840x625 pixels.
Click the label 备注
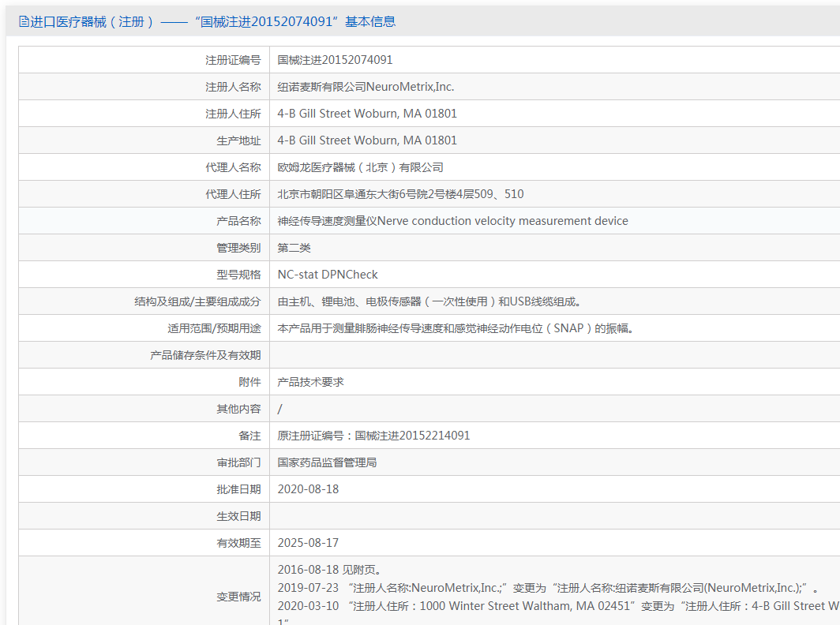click(249, 436)
